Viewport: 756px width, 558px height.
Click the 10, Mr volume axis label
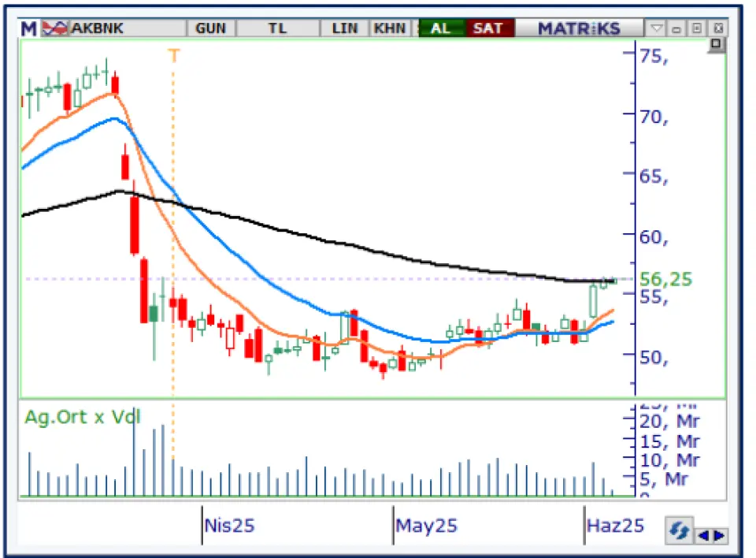[x=669, y=460]
